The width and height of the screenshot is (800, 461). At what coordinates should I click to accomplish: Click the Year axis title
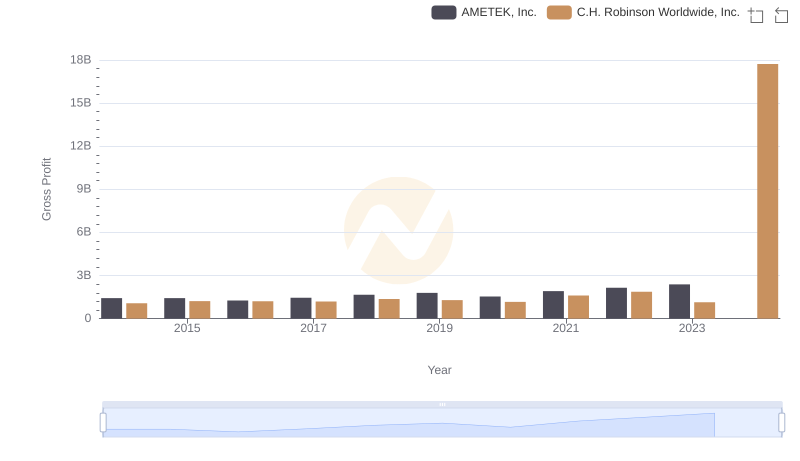[x=439, y=370]
